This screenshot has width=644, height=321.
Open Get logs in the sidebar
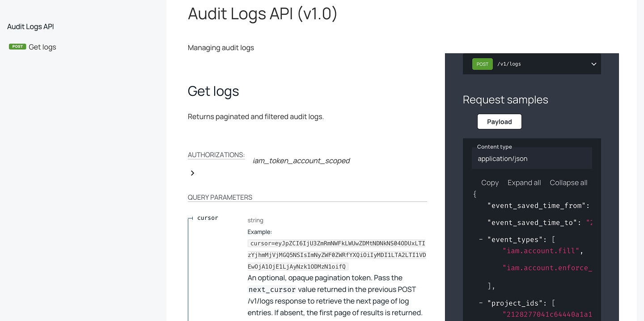[x=42, y=47]
